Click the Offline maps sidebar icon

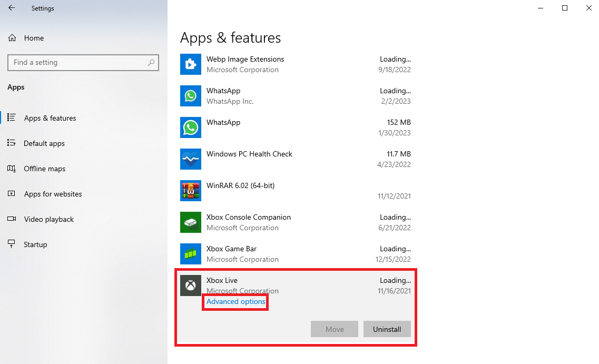[12, 169]
